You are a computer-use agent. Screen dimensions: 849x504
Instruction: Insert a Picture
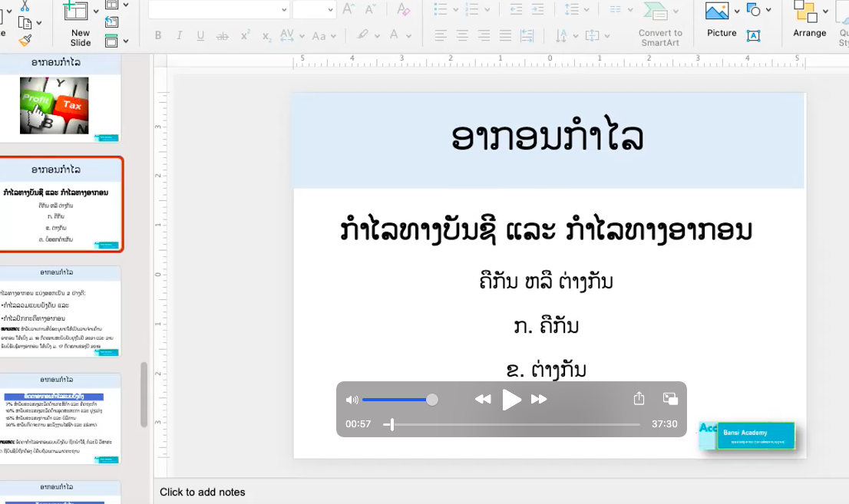point(722,19)
